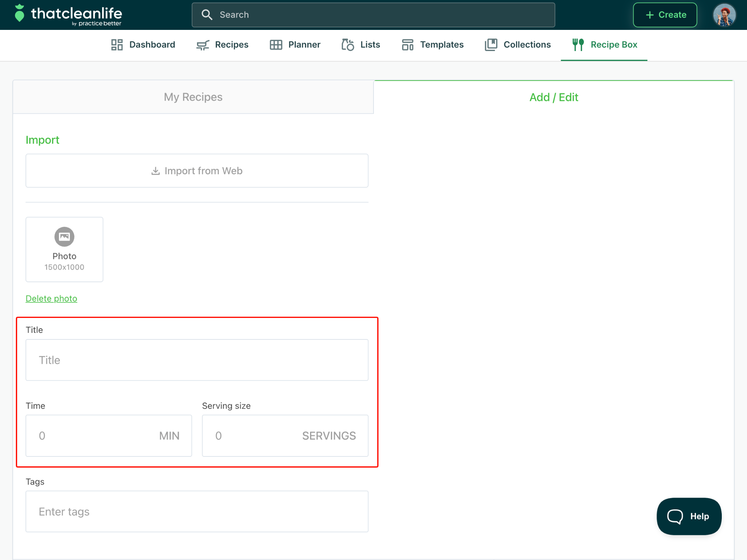The height and width of the screenshot is (560, 747).
Task: Click the gray photo image icon
Action: point(65,237)
